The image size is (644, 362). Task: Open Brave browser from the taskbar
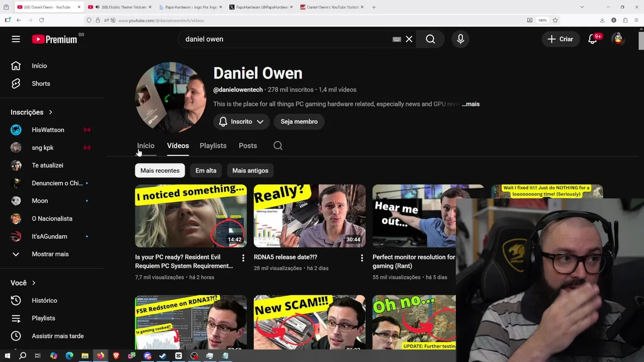(116, 356)
